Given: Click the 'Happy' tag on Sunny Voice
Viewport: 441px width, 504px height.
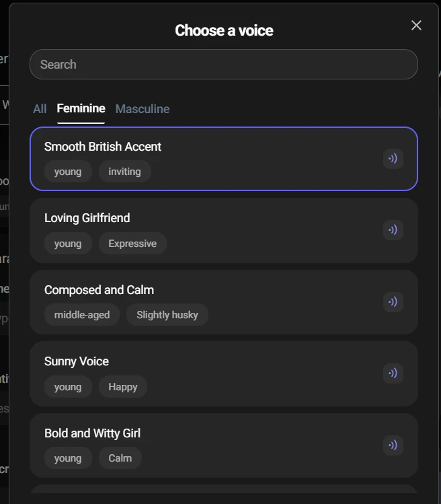Looking at the screenshot, I should pos(123,387).
